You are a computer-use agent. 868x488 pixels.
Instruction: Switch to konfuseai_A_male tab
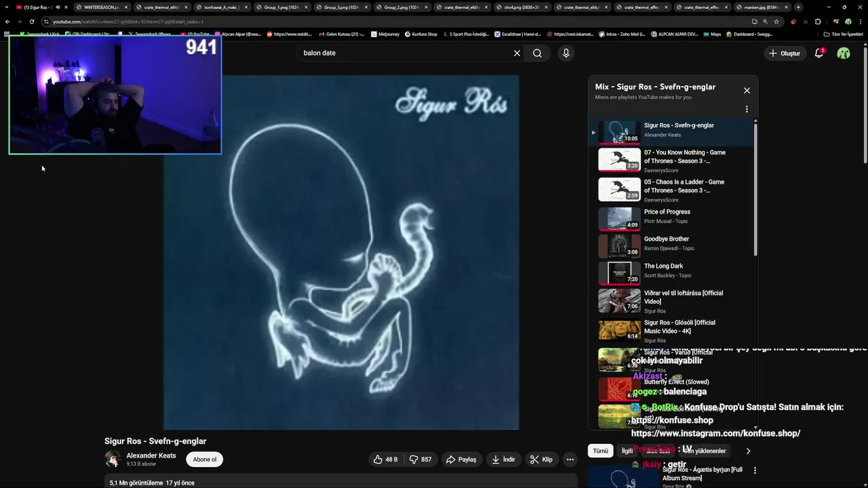coord(221,7)
